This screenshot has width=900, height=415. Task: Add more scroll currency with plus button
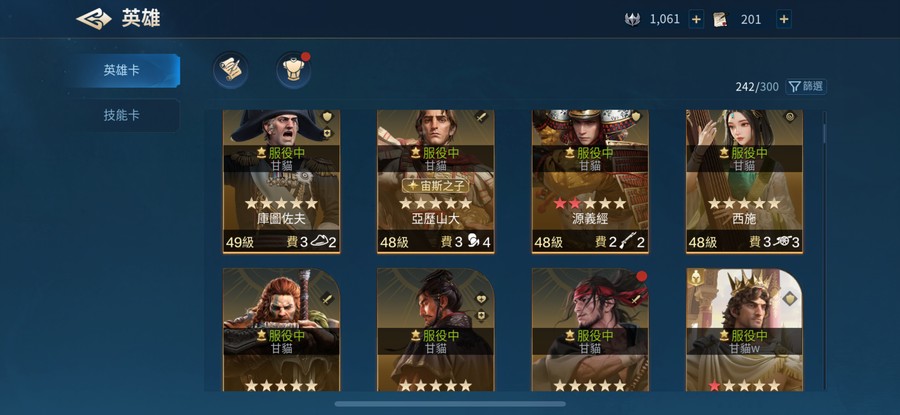(x=783, y=20)
